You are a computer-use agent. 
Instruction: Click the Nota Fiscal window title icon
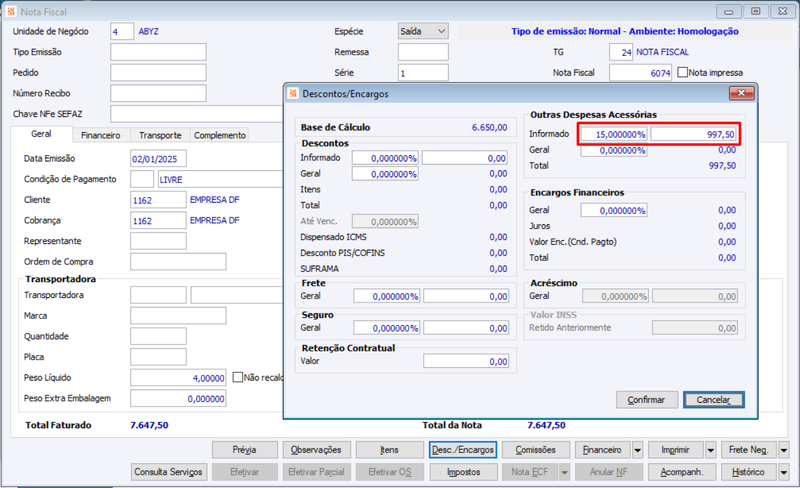[x=11, y=11]
